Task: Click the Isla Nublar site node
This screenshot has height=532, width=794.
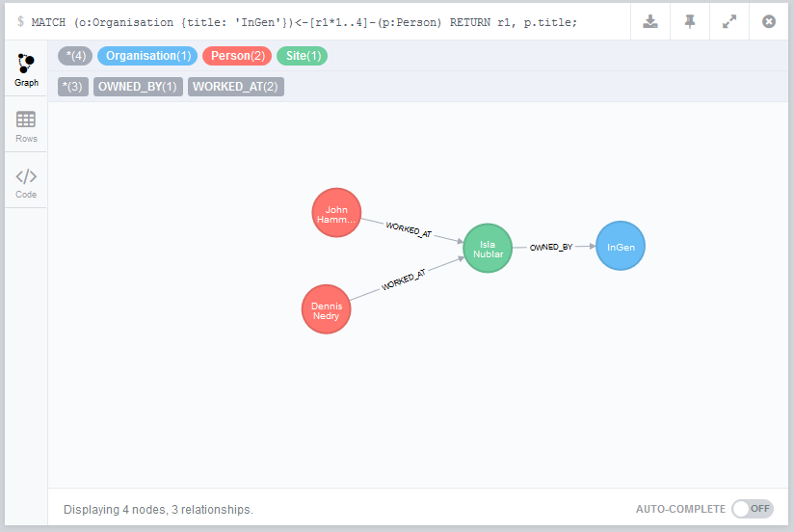Action: point(489,249)
